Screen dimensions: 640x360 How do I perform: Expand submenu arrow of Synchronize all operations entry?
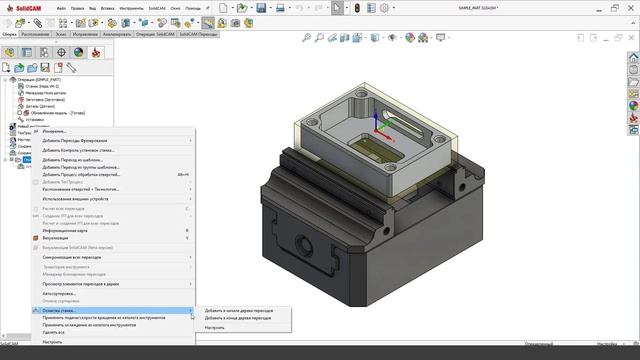coord(190,257)
